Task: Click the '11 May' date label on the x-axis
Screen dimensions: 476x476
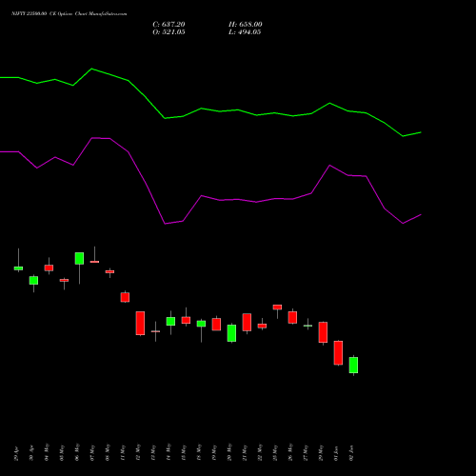Action: [123, 452]
